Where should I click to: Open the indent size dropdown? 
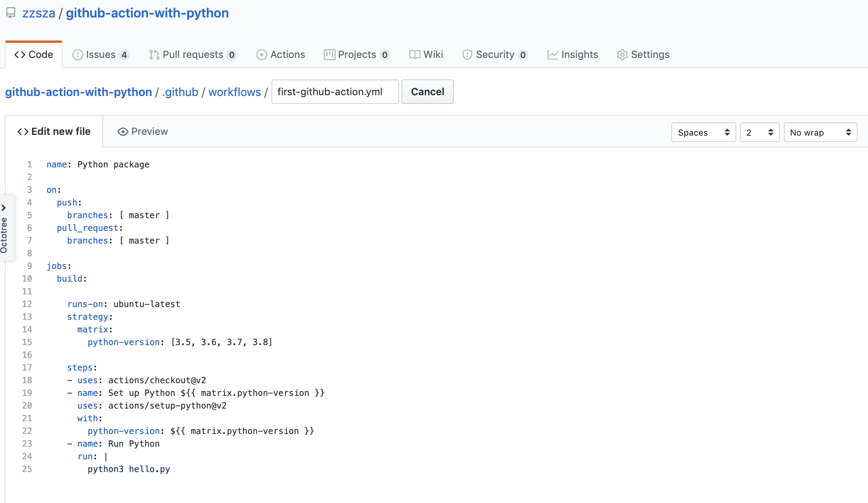(759, 132)
